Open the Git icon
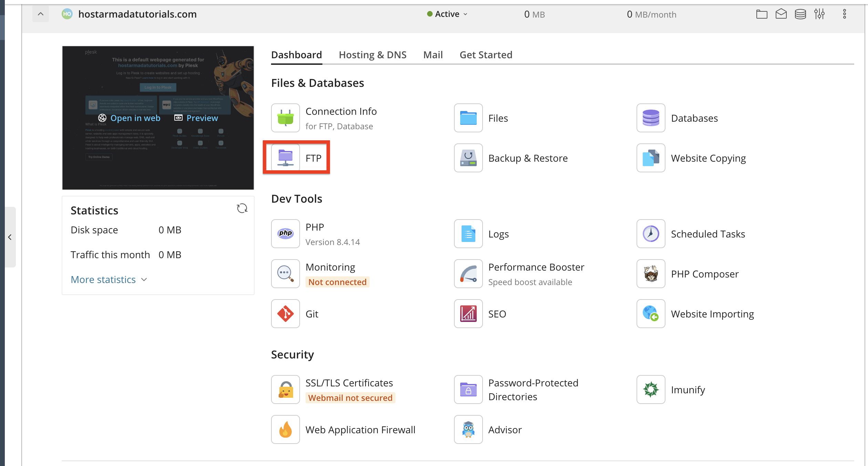 (x=286, y=314)
